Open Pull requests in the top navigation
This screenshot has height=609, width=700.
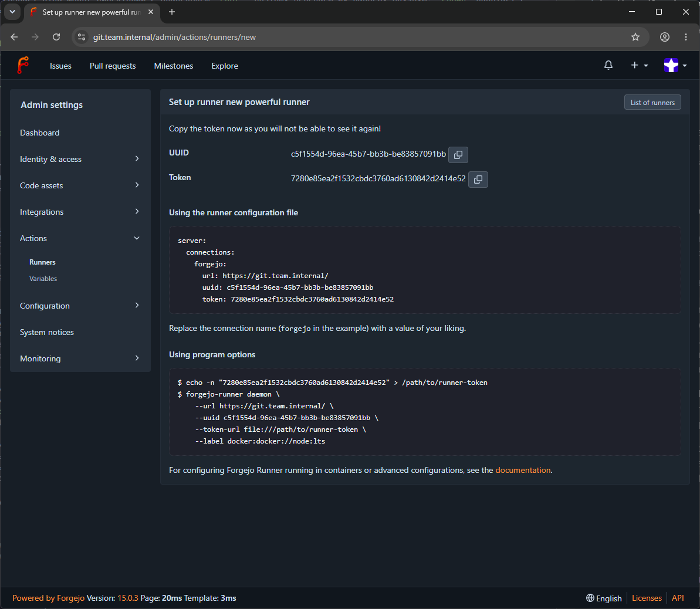tap(113, 66)
